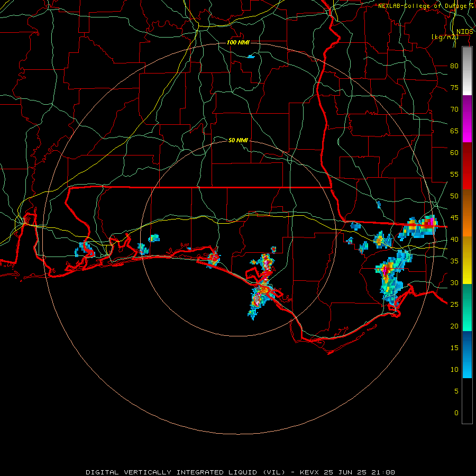Click the 70 value on the VIL scale
This screenshot has height=476, width=476.
454,109
